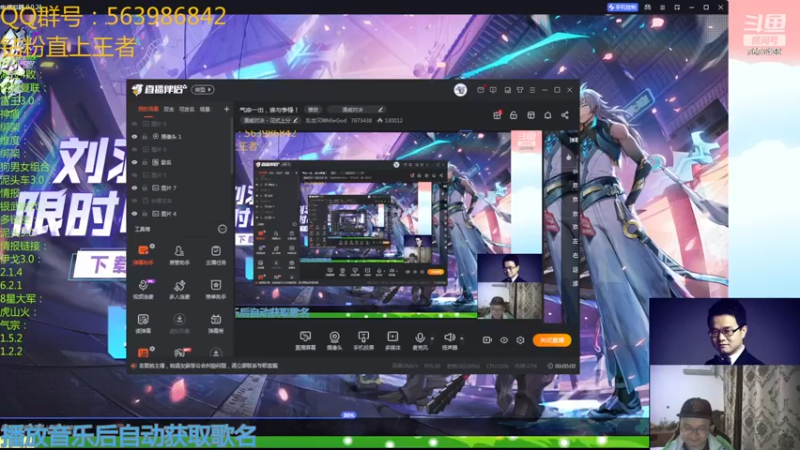Select the 摄像头 1 source row

pos(180,137)
